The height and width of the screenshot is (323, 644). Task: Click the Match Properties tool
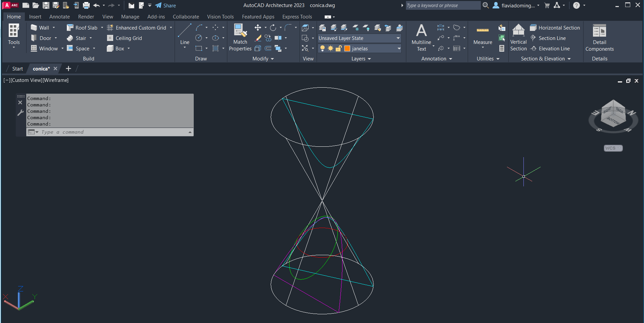coord(240,37)
